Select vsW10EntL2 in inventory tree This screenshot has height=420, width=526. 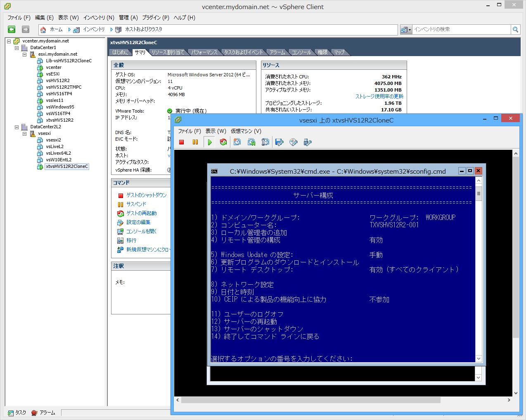tap(59, 160)
